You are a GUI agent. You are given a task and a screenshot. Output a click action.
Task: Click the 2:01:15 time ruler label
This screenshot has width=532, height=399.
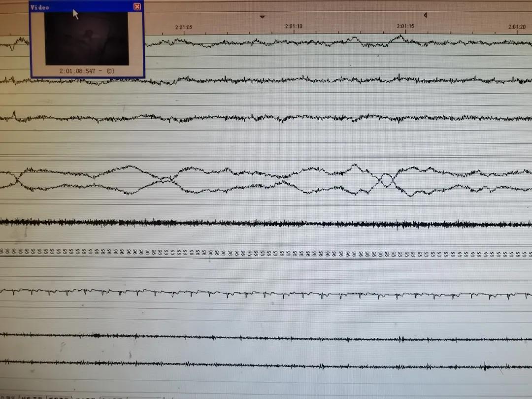click(405, 26)
